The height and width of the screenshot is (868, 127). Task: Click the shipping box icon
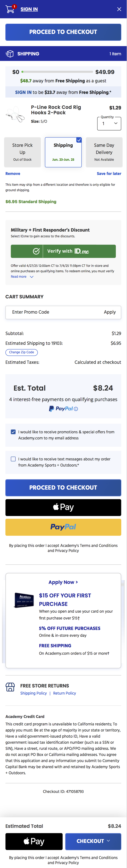[x=10, y=54]
